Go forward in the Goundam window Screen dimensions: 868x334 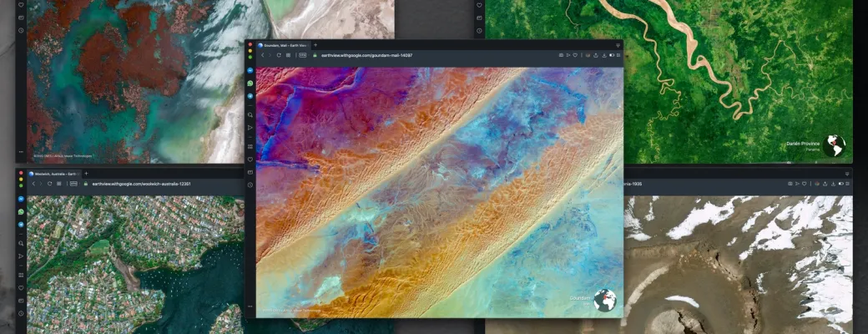(270, 55)
